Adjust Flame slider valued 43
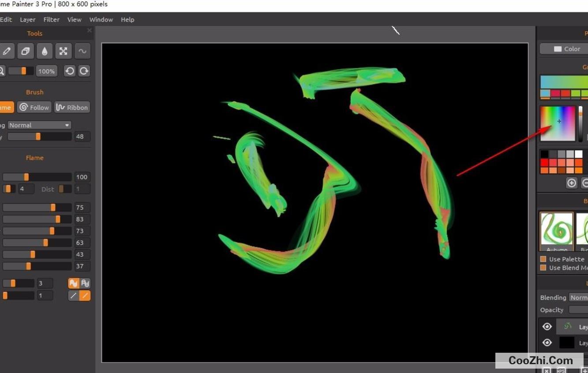588x373 pixels. coord(37,254)
